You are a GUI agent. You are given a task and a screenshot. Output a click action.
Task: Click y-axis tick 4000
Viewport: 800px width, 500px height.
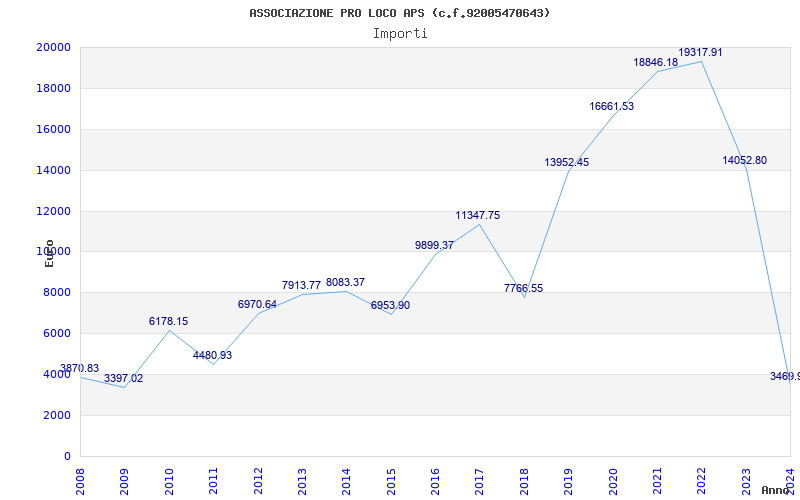tap(57, 374)
